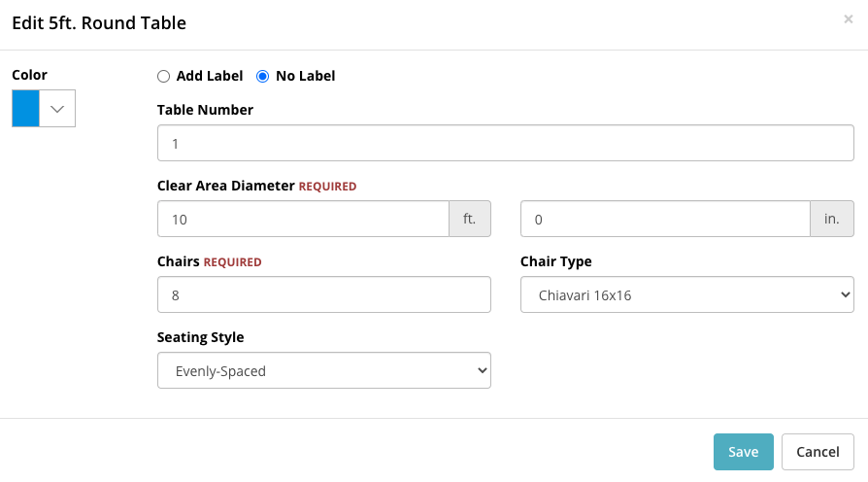Click the blue color swatch
The height and width of the screenshot is (482, 868).
pos(25,109)
